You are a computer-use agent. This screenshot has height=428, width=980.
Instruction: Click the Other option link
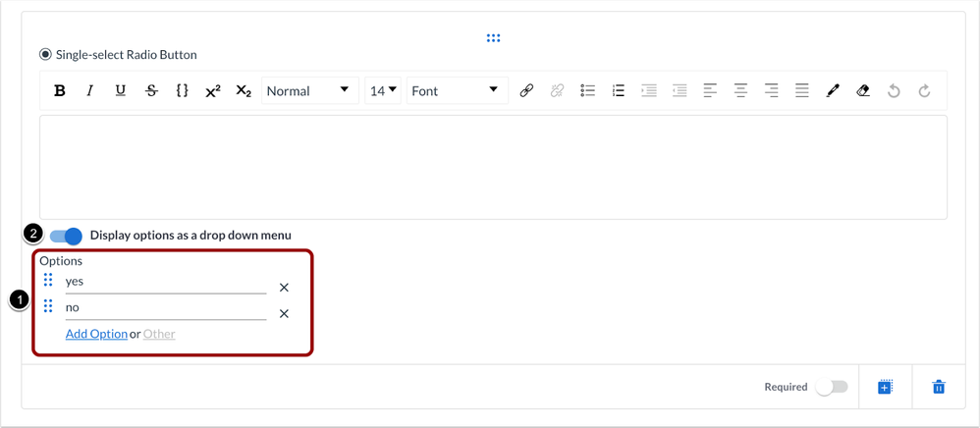[x=159, y=334]
